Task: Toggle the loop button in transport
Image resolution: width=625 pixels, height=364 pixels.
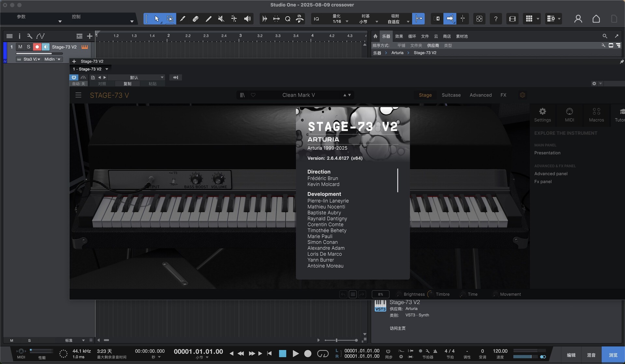Action: tap(323, 354)
